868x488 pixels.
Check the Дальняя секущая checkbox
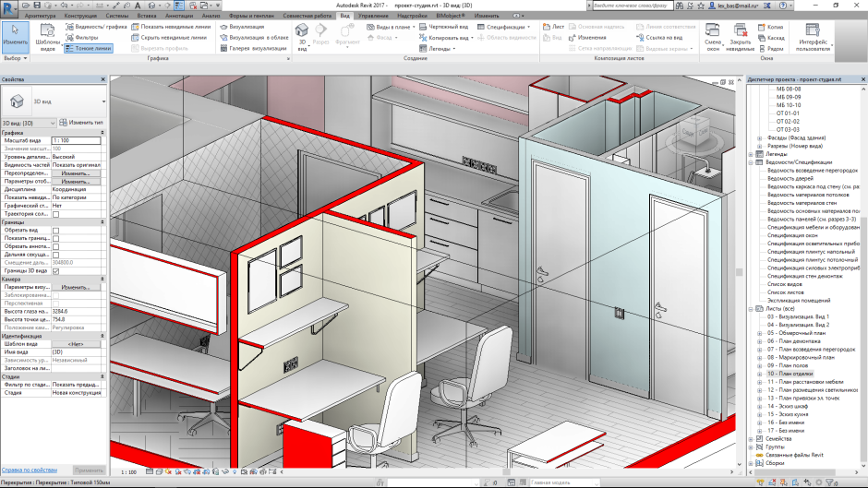point(55,255)
